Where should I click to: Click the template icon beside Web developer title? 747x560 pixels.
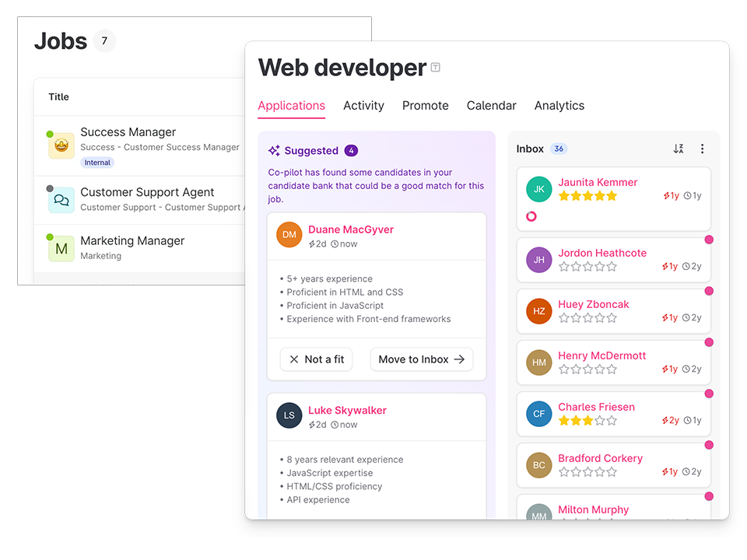[x=436, y=68]
